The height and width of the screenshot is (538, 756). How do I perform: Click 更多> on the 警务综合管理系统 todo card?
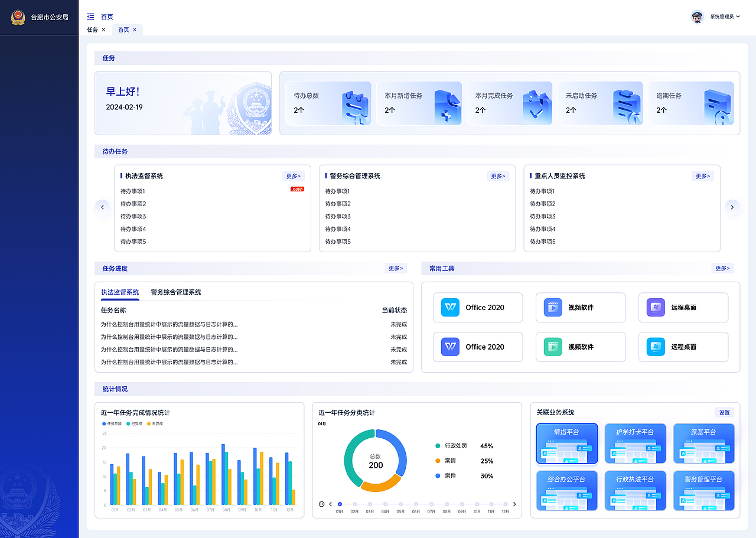tap(498, 176)
